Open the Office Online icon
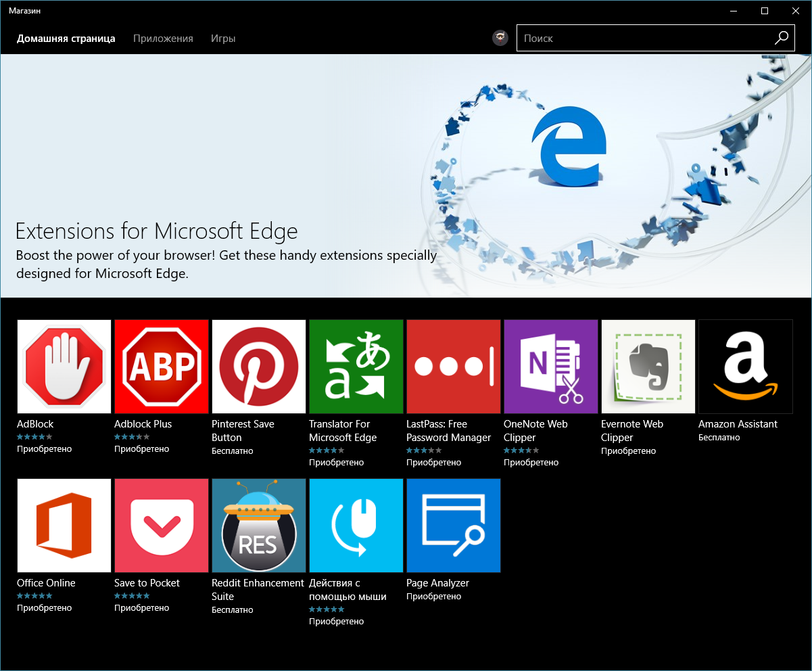The image size is (812, 671). [64, 526]
